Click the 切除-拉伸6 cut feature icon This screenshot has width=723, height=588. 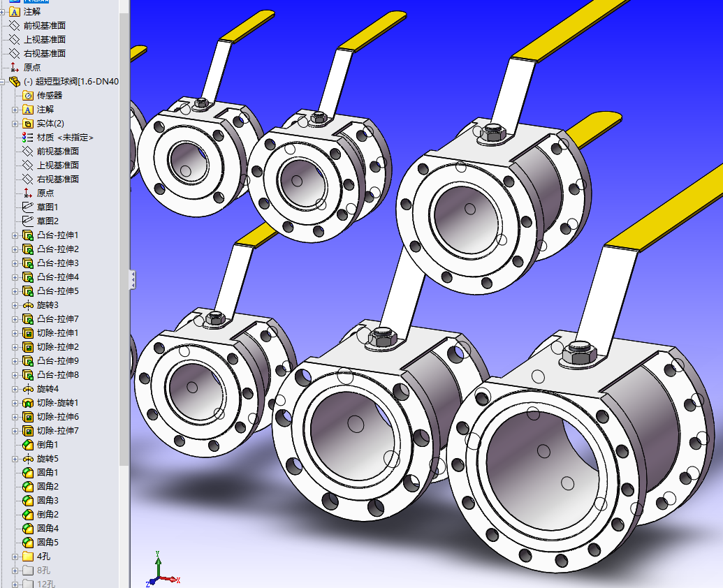[28, 417]
